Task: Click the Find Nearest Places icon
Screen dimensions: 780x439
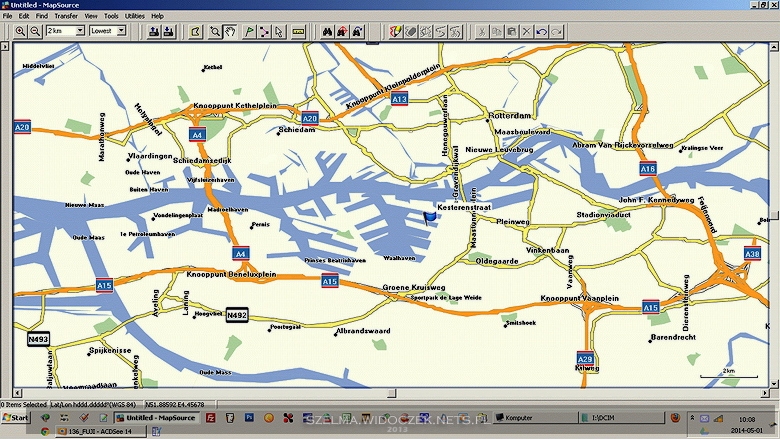Action: click(x=342, y=31)
